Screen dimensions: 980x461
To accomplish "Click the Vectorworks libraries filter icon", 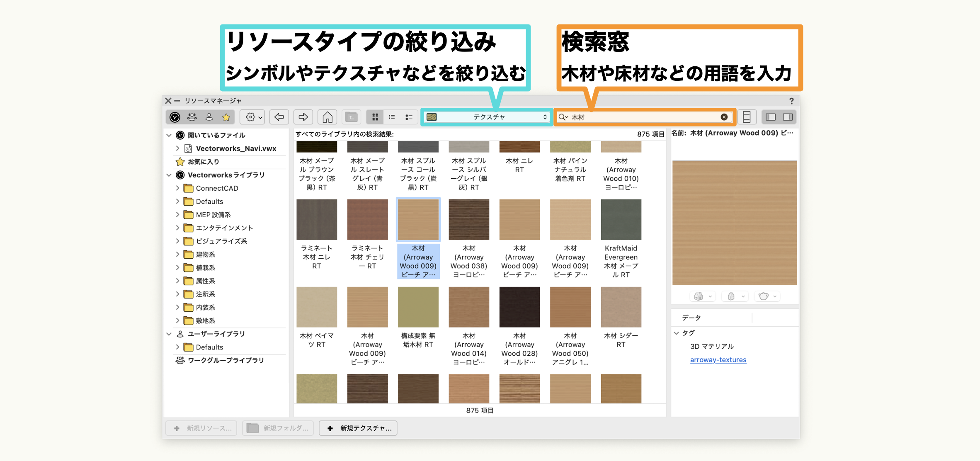I will (175, 117).
